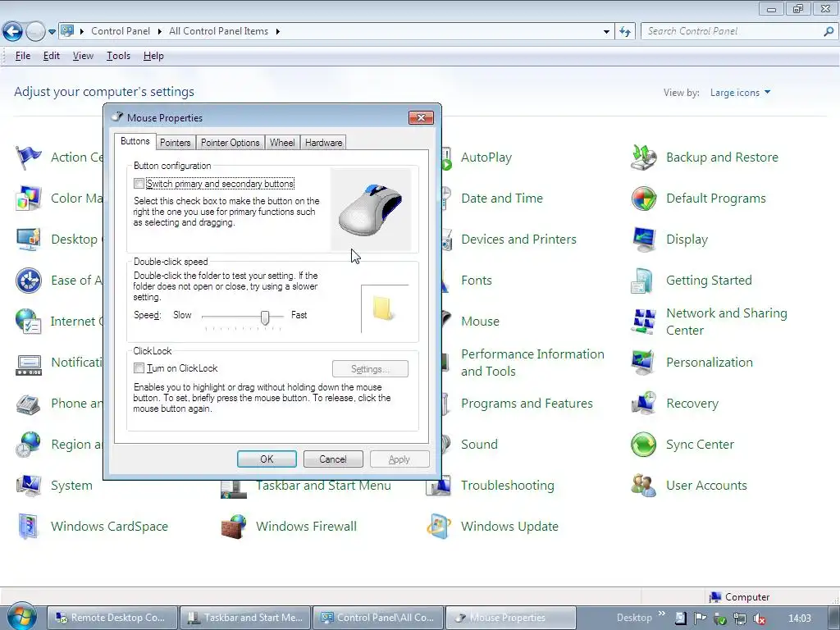Switch to the Wheel tab
Screen dimensions: 840x630
pos(282,143)
